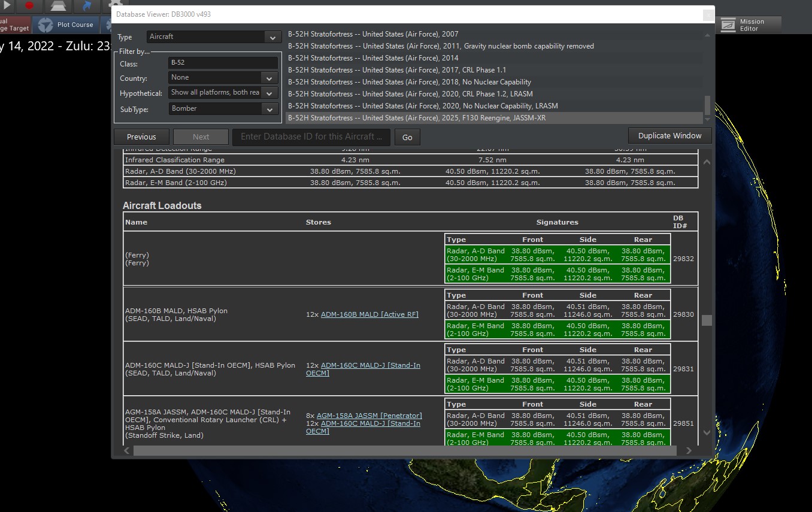Viewport: 812px width, 512px height.
Task: Click the Aircraft Loadouts heading
Action: coord(162,205)
